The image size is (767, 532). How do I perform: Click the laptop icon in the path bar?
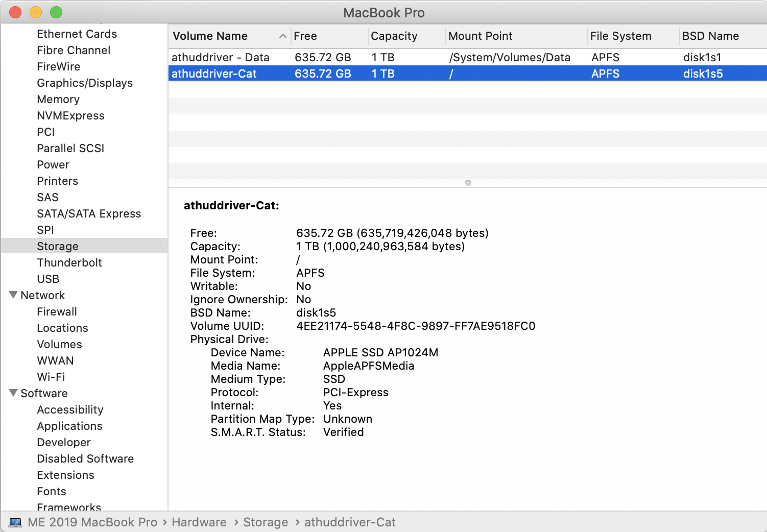(16, 522)
